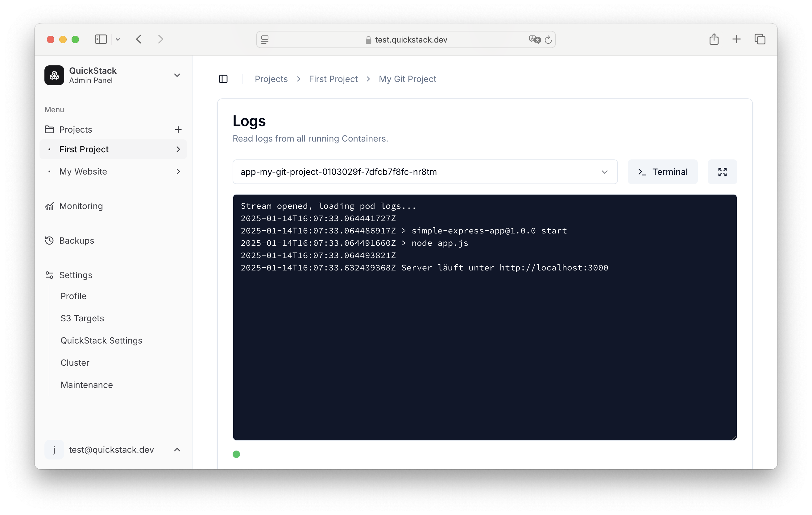
Task: Select the Cluster settings menu item
Action: point(74,362)
